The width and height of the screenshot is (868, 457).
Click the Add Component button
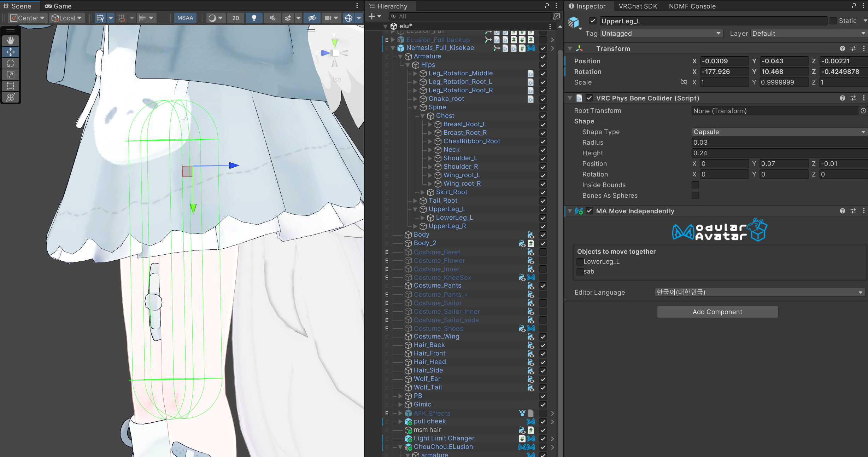point(717,312)
